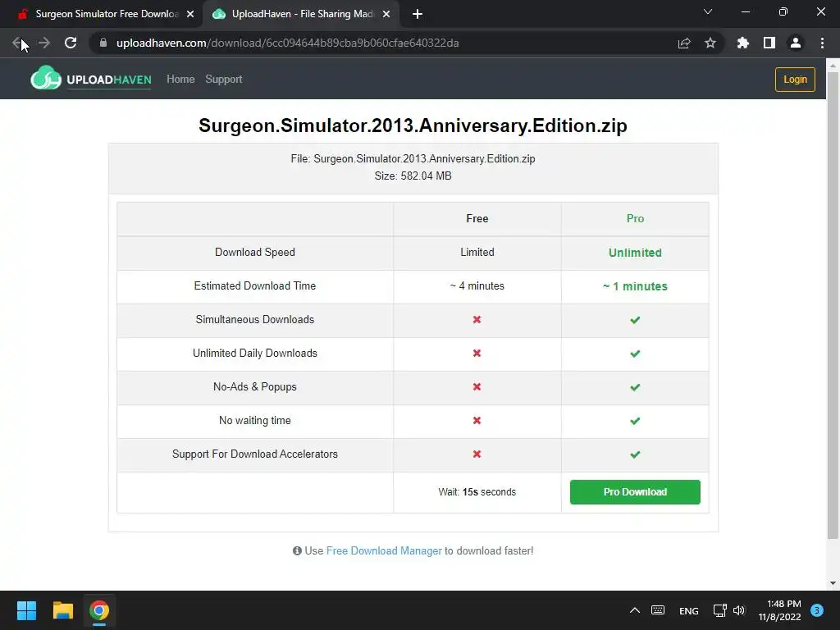Click the page vertical scrollbar thumb
The image size is (840, 630).
(833, 305)
